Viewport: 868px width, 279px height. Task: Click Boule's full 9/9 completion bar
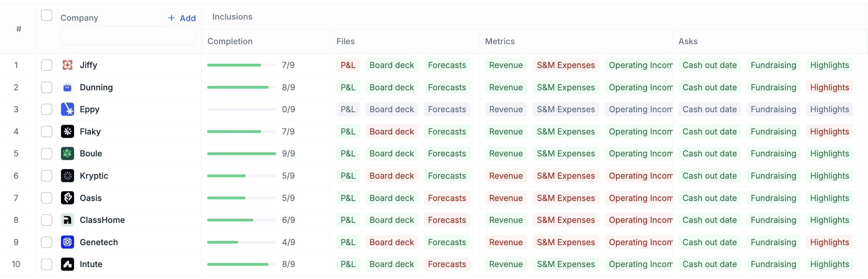242,153
